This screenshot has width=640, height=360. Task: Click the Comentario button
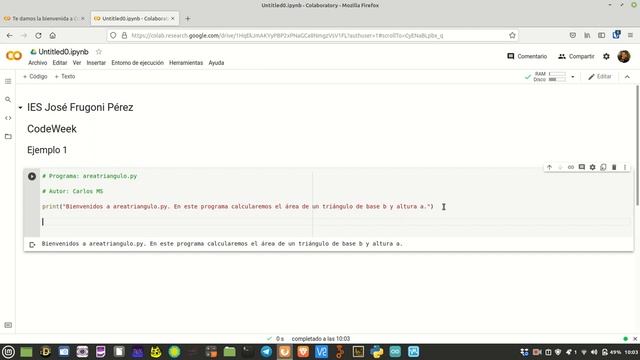coord(527,56)
